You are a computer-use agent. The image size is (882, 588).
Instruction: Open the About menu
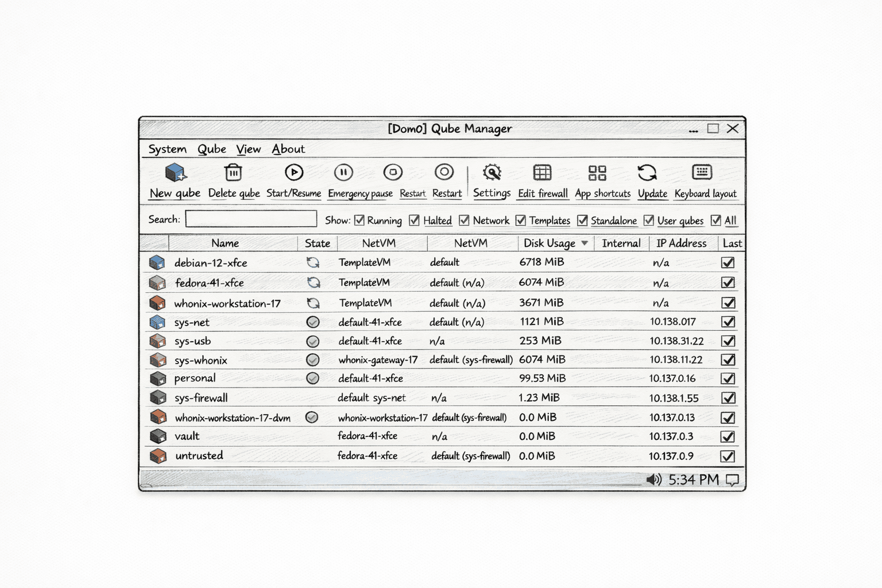(x=288, y=149)
